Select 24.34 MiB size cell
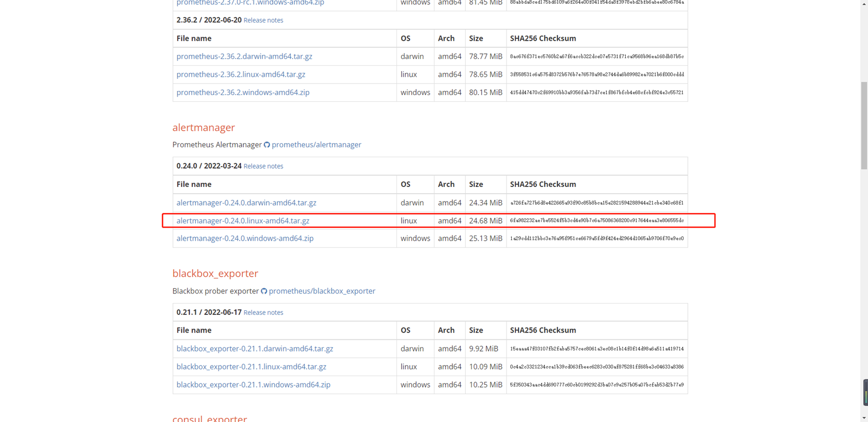Viewport: 868px width, 422px height. coord(486,203)
